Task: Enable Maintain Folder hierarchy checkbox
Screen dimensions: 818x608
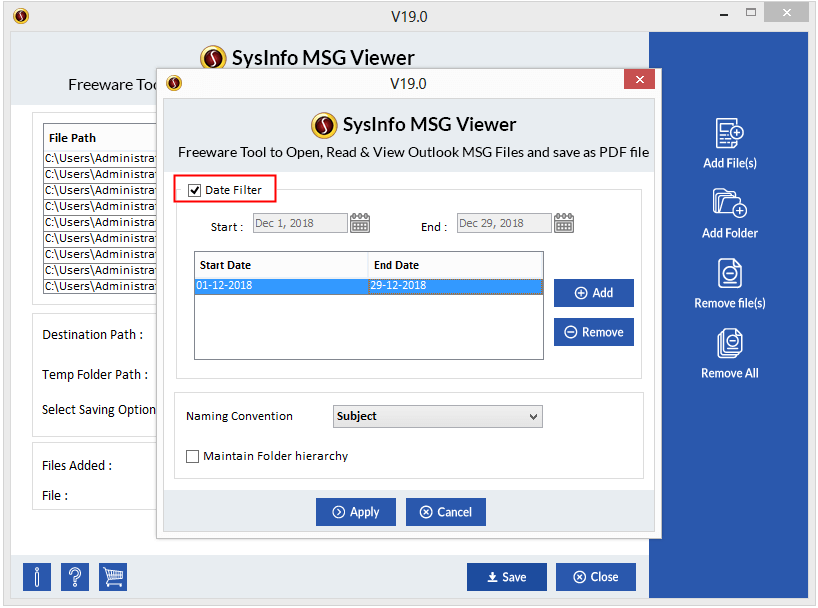Action: pos(193,456)
